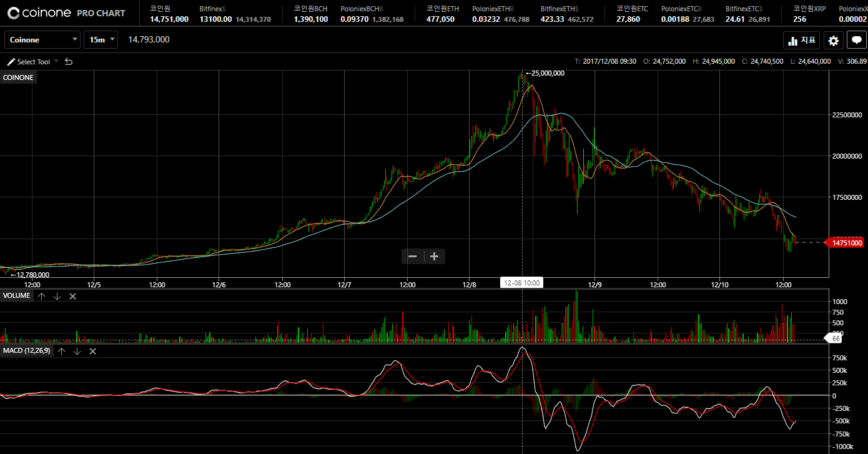
Task: Close the VOLUME indicator panel
Action: point(72,296)
